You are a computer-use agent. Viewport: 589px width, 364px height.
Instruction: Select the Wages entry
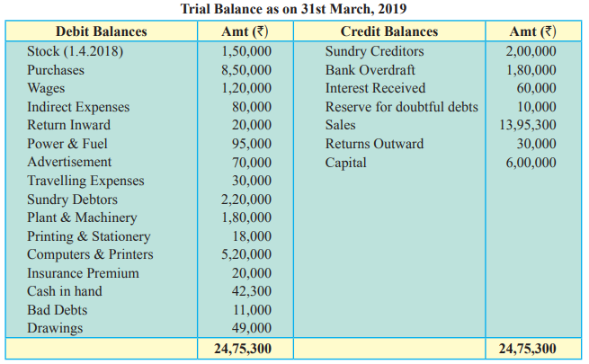pyautogui.click(x=46, y=89)
